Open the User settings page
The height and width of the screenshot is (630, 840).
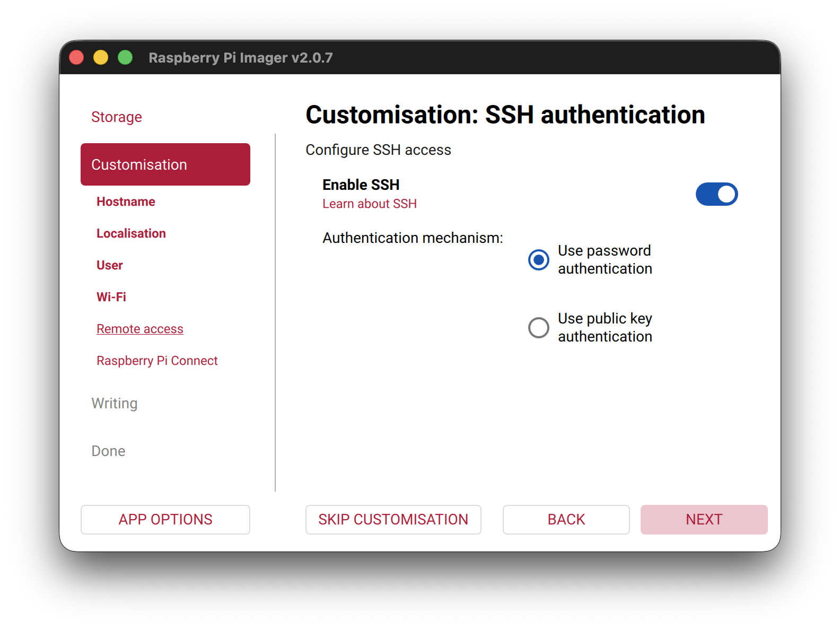pyautogui.click(x=110, y=265)
